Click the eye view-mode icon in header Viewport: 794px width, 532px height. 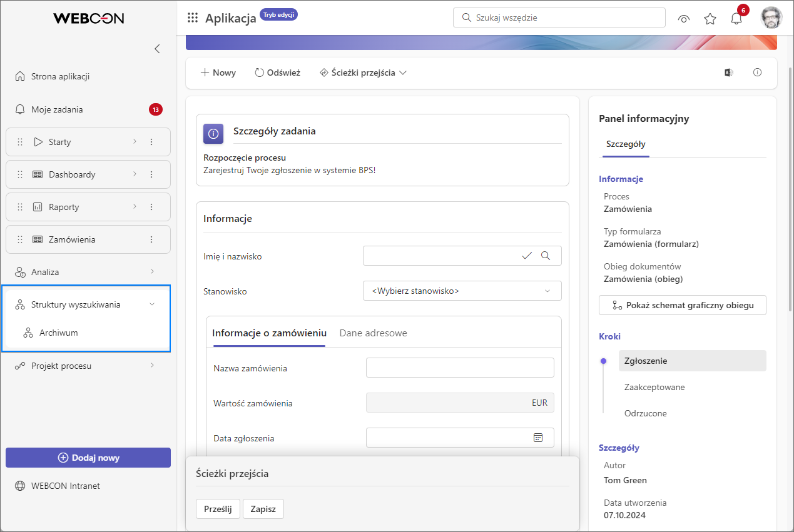(684, 19)
